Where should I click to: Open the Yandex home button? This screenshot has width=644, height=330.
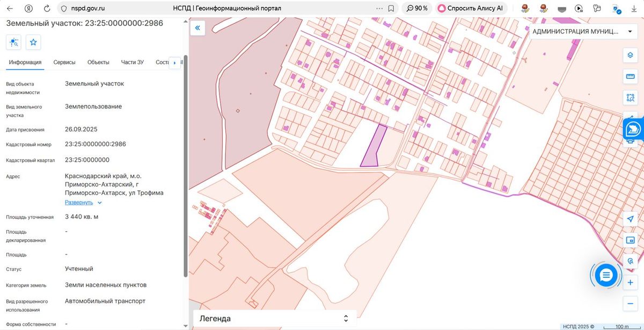tap(28, 9)
